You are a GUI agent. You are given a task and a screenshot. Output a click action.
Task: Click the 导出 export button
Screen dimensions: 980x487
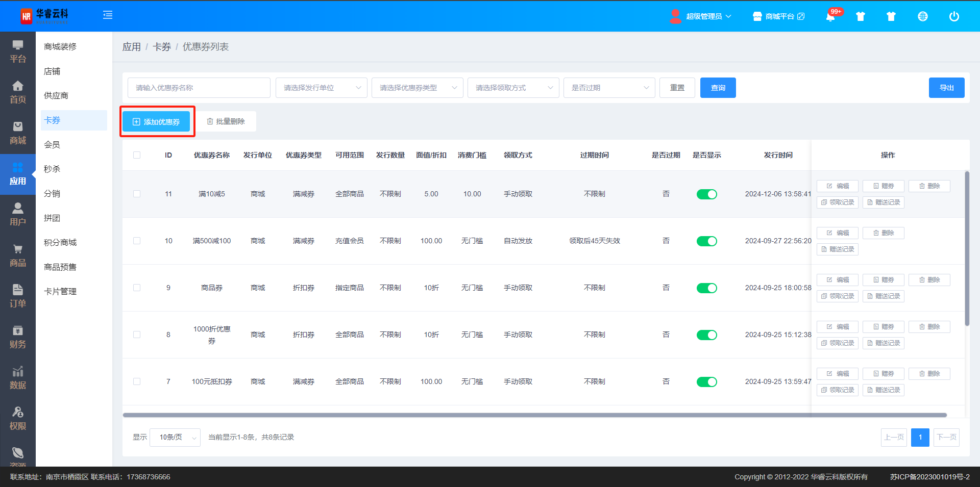click(946, 88)
